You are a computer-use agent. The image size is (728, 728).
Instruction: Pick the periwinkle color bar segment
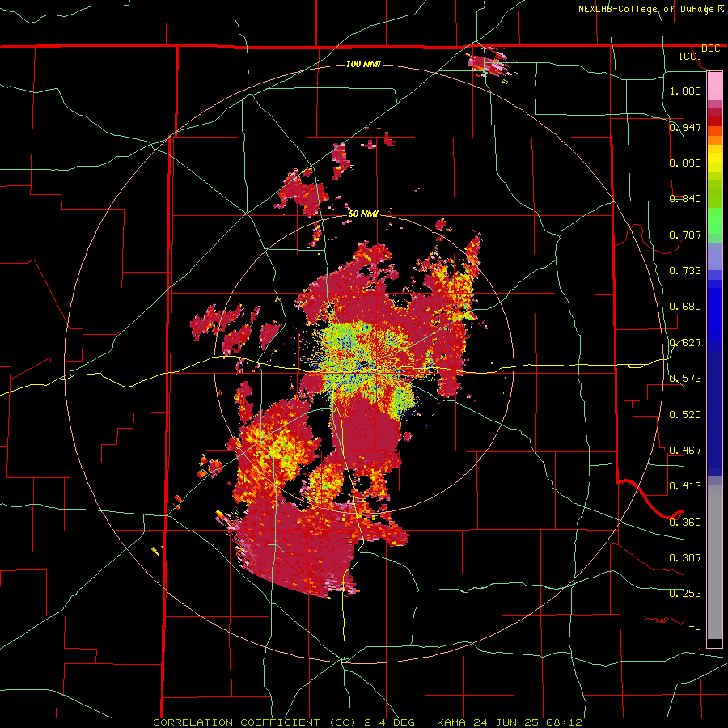click(x=714, y=256)
